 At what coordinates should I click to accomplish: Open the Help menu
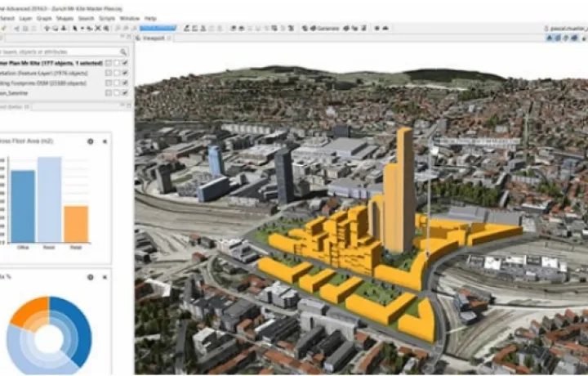tap(150, 18)
